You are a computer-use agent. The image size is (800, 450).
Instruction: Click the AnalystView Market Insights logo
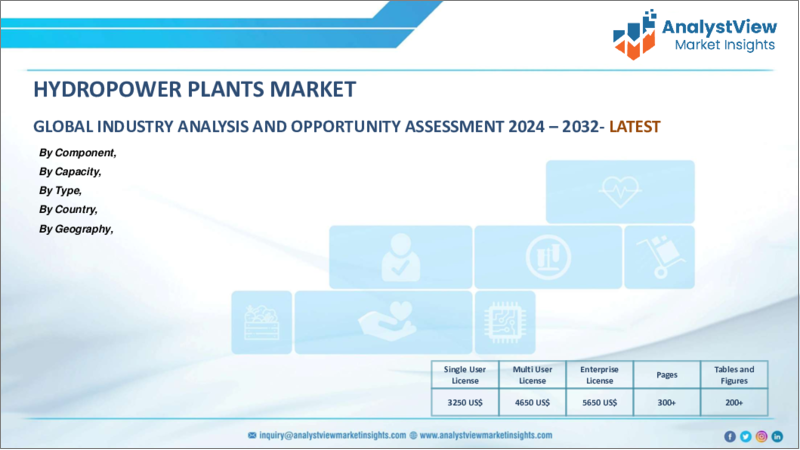pos(695,35)
